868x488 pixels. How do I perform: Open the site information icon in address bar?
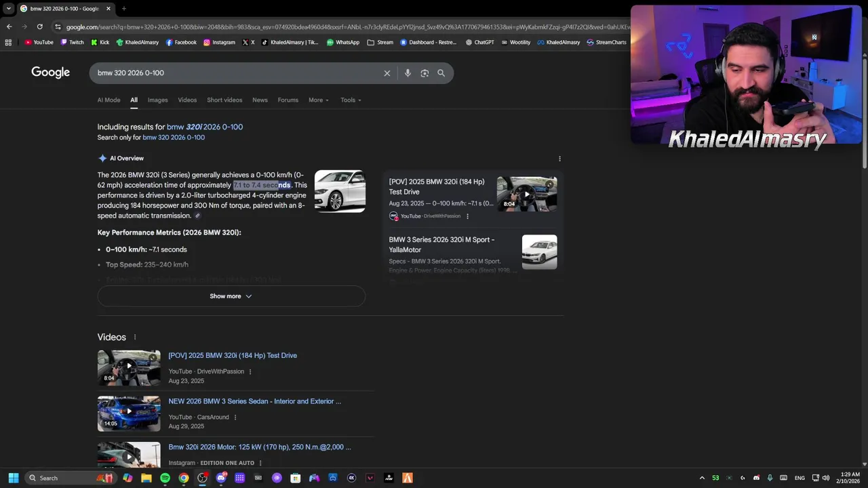point(58,26)
